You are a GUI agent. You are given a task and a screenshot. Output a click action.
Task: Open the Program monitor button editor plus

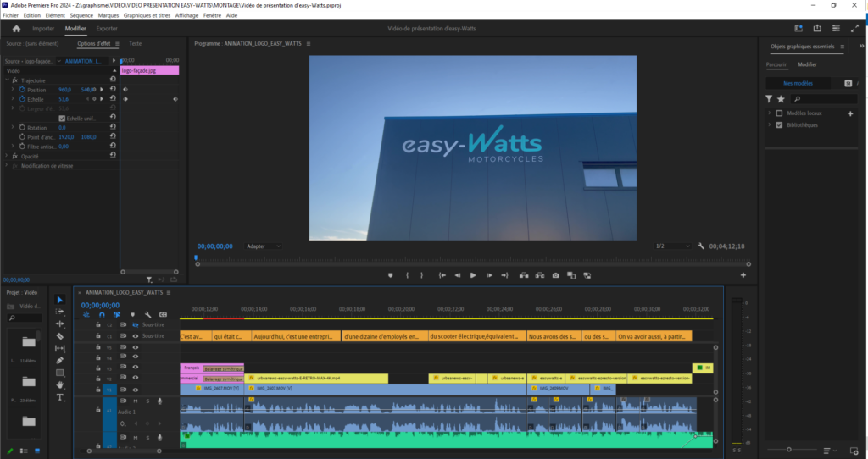coord(743,275)
